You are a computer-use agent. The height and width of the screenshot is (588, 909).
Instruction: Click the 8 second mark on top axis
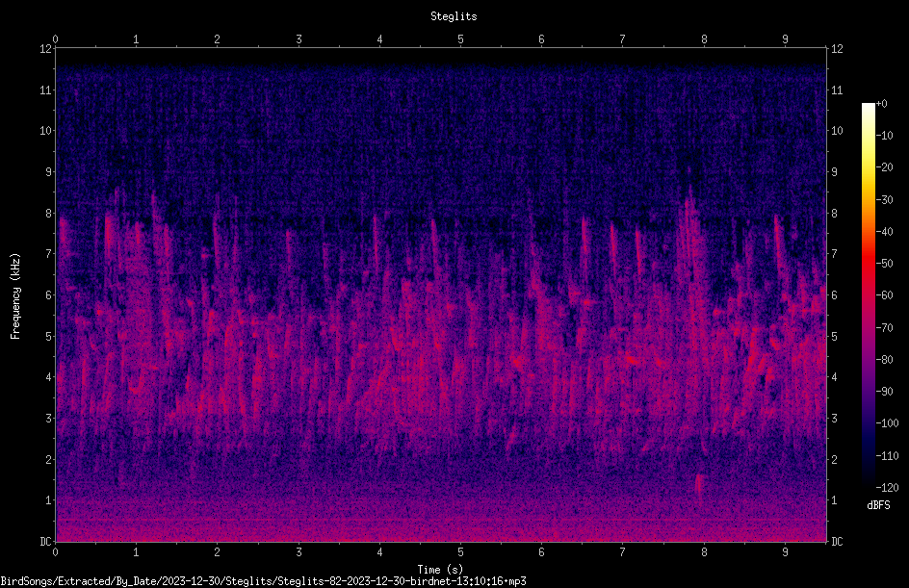pos(704,38)
